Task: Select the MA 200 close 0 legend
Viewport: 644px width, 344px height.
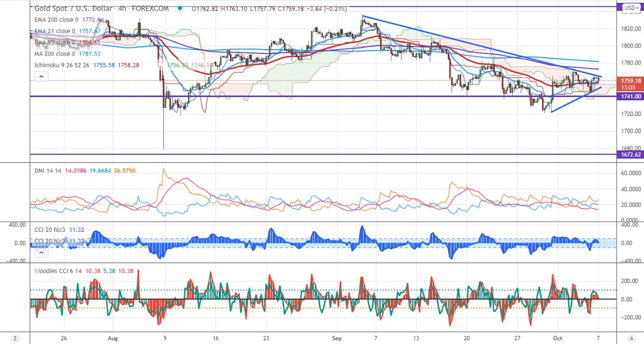Action: pos(54,54)
